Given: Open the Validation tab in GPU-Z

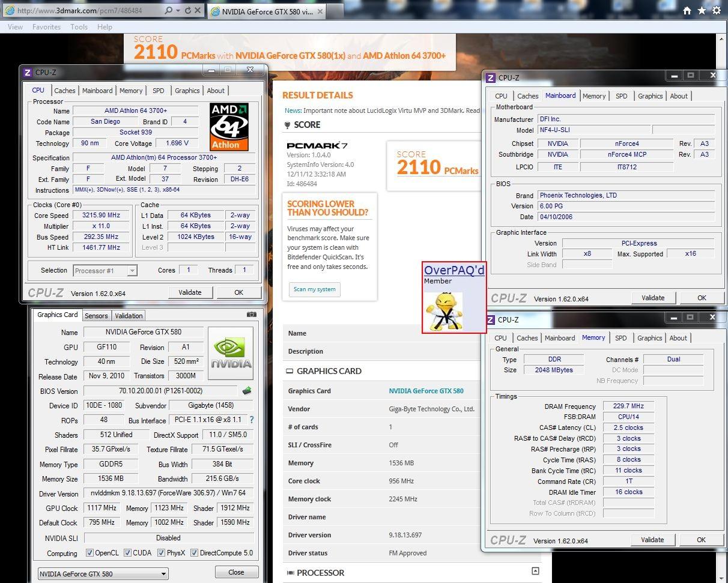Looking at the screenshot, I should [129, 316].
